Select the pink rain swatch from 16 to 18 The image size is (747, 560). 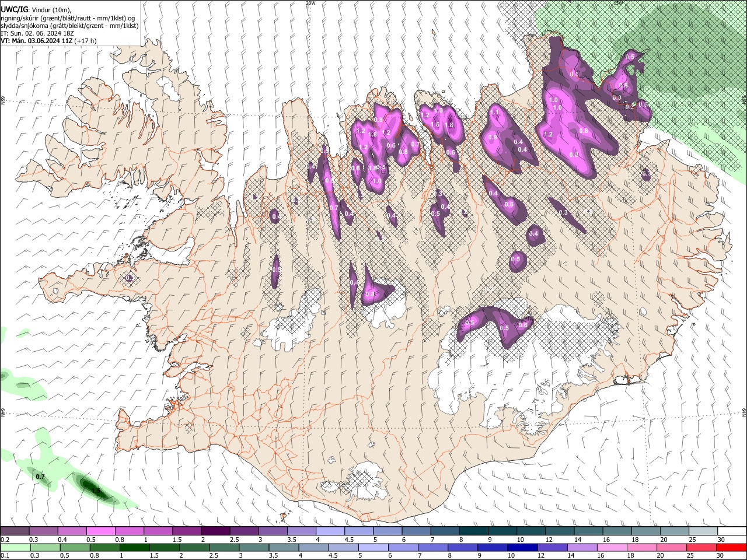pos(612,547)
